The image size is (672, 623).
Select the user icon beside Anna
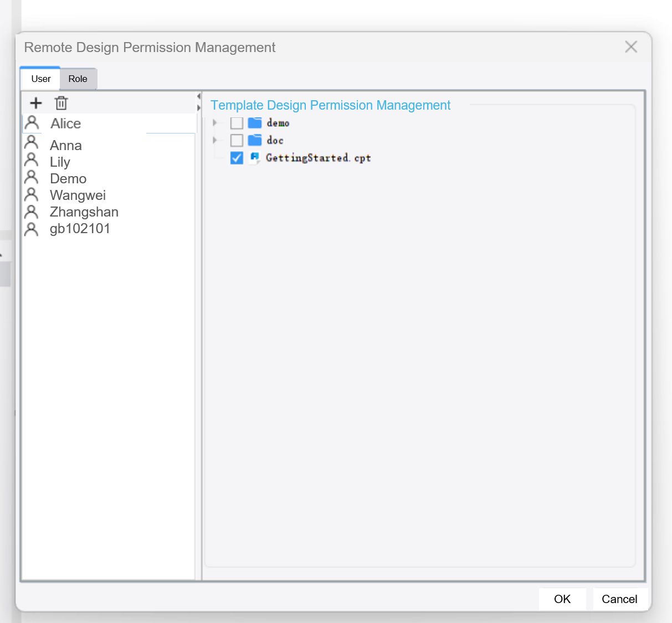click(32, 143)
